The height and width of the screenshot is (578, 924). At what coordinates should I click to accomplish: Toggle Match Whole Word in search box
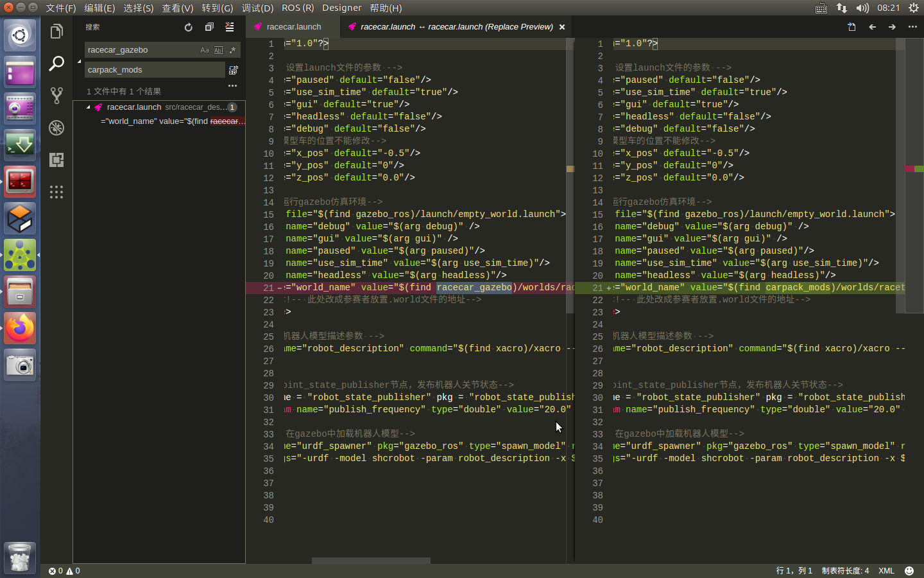point(219,50)
